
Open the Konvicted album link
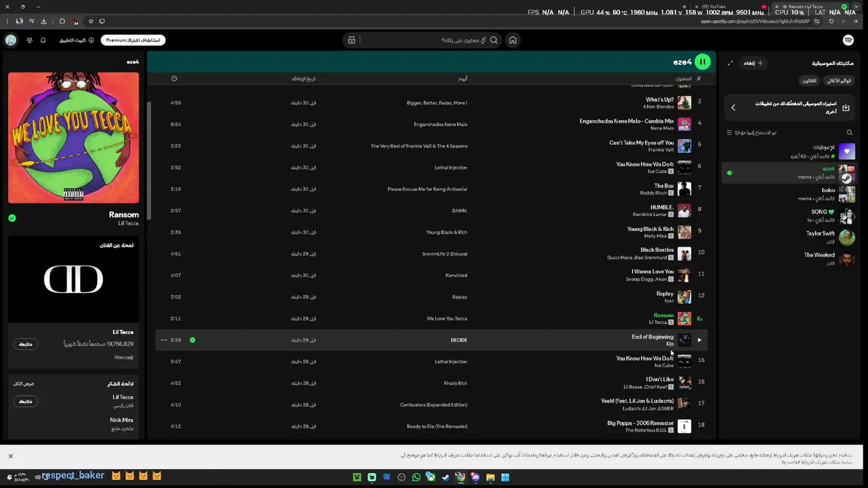coord(456,276)
